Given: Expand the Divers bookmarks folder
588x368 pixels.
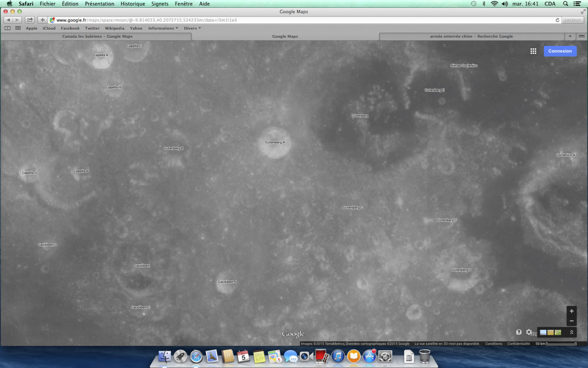Looking at the screenshot, I should 192,29.
